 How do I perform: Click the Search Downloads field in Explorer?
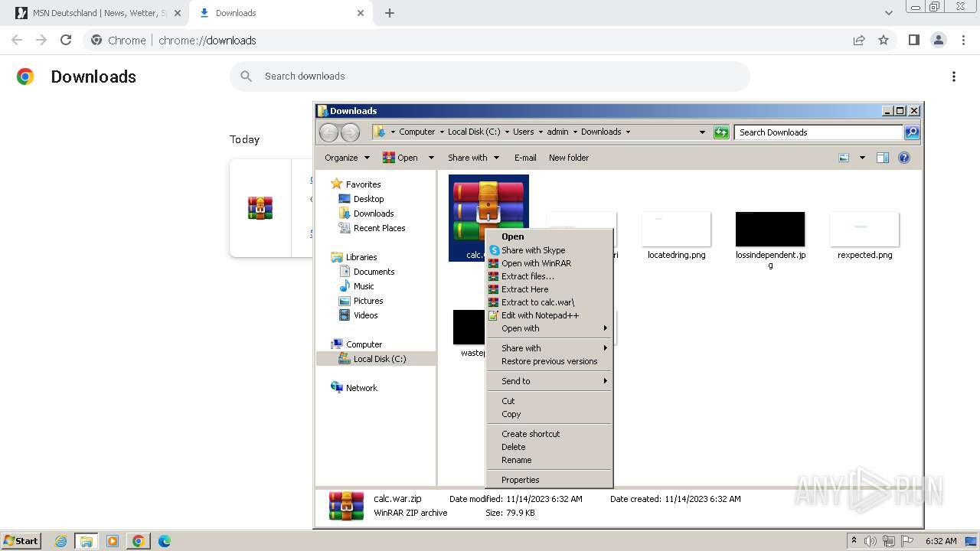click(818, 132)
